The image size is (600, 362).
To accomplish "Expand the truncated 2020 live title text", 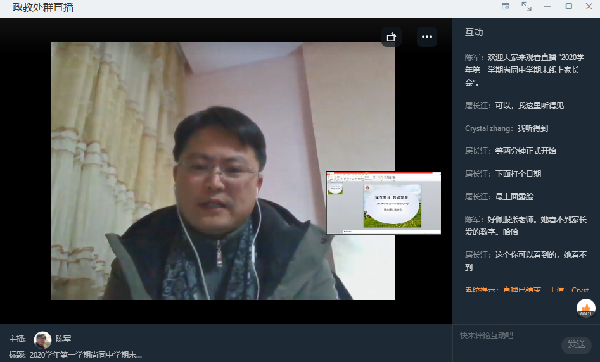I will pyautogui.click(x=85, y=355).
